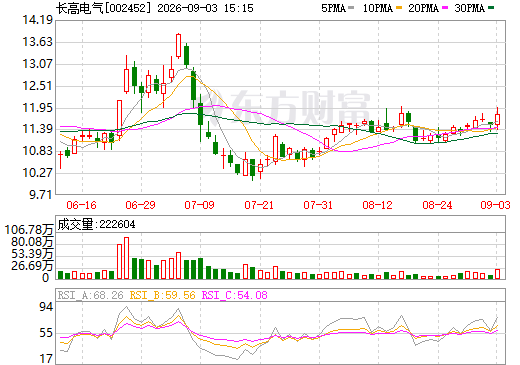Click the 11.39 price axis label
This screenshot has height=365, width=520.
(38, 129)
